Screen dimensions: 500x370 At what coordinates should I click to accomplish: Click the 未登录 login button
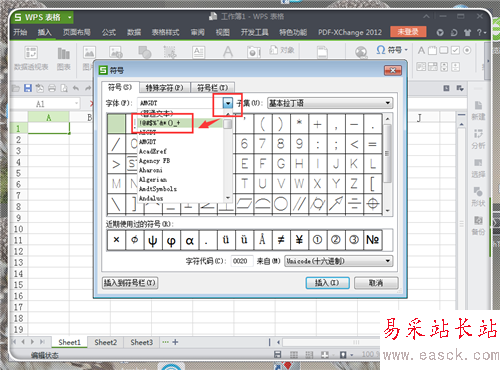pos(408,32)
